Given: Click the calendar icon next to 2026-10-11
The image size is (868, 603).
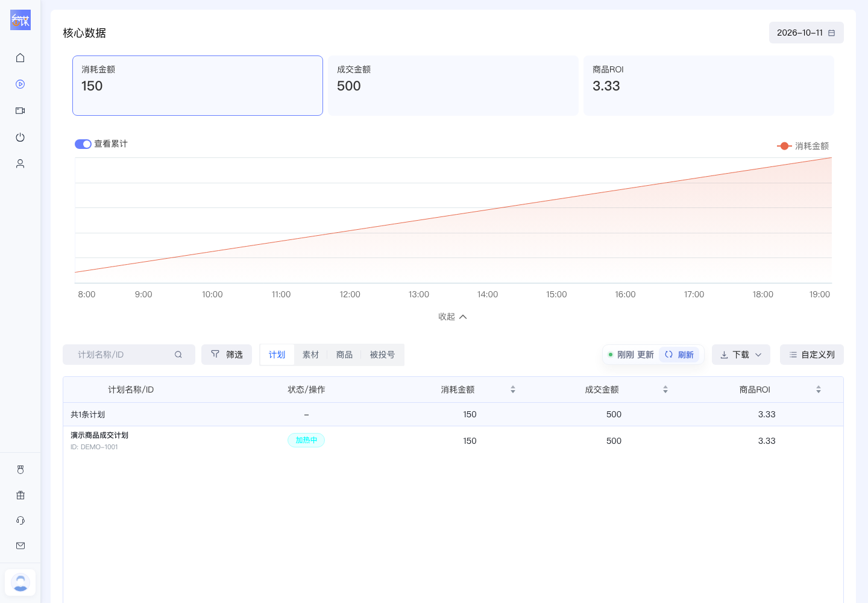Looking at the screenshot, I should pyautogui.click(x=832, y=33).
